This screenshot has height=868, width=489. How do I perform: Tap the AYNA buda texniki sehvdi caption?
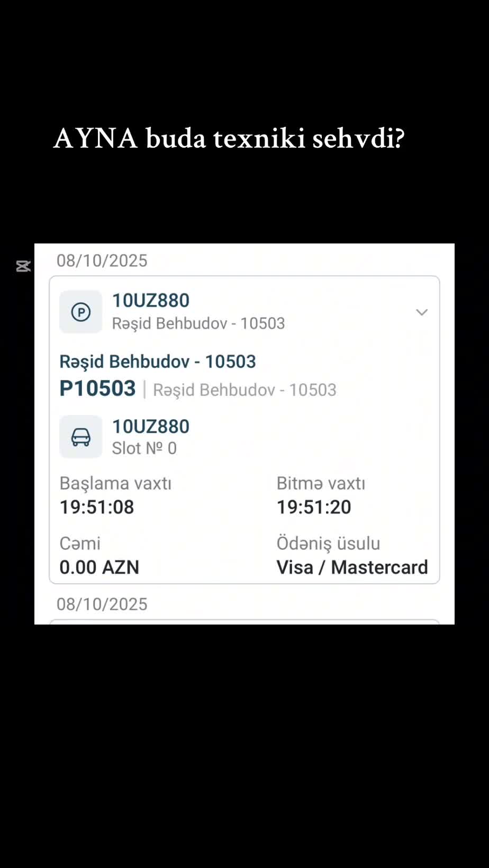click(229, 139)
